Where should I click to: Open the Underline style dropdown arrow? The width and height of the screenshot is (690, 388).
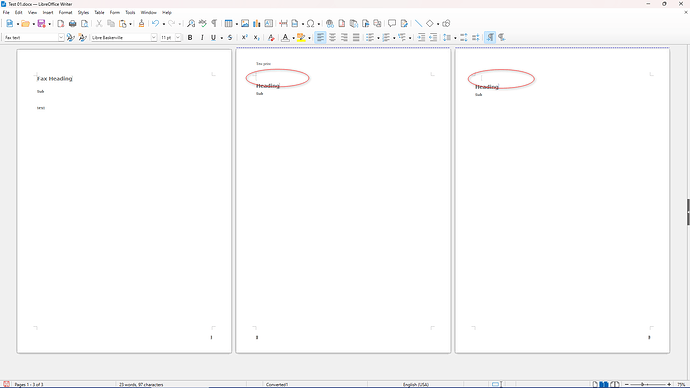[x=221, y=38]
